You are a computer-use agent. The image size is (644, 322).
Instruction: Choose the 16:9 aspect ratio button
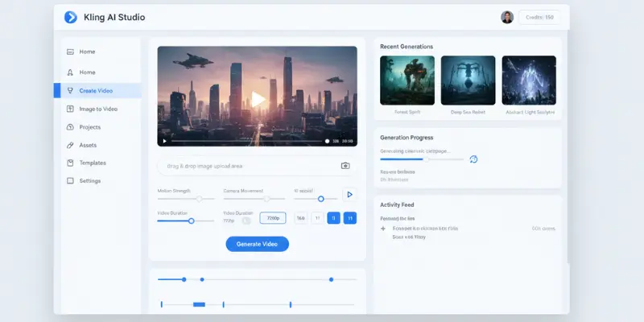pos(300,218)
